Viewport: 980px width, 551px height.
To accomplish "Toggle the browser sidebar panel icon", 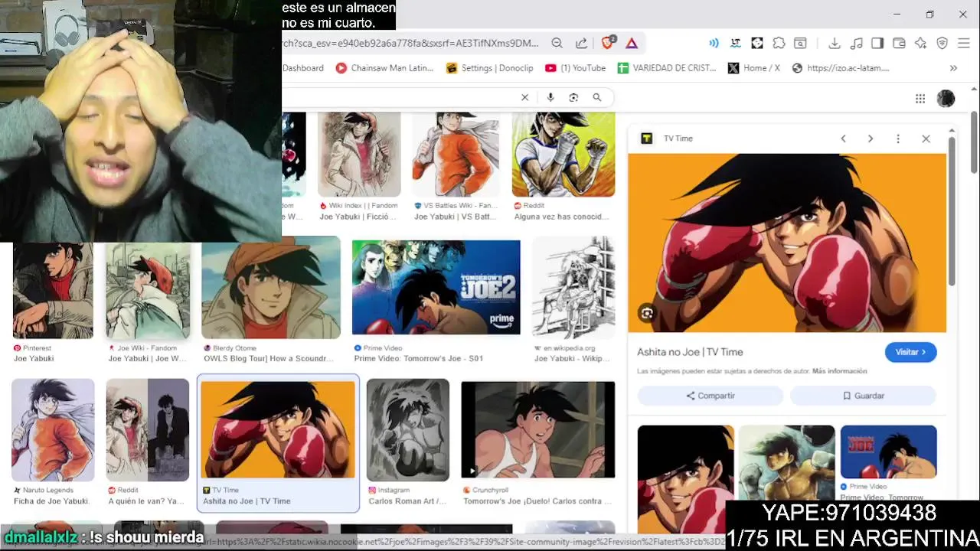I will [877, 44].
